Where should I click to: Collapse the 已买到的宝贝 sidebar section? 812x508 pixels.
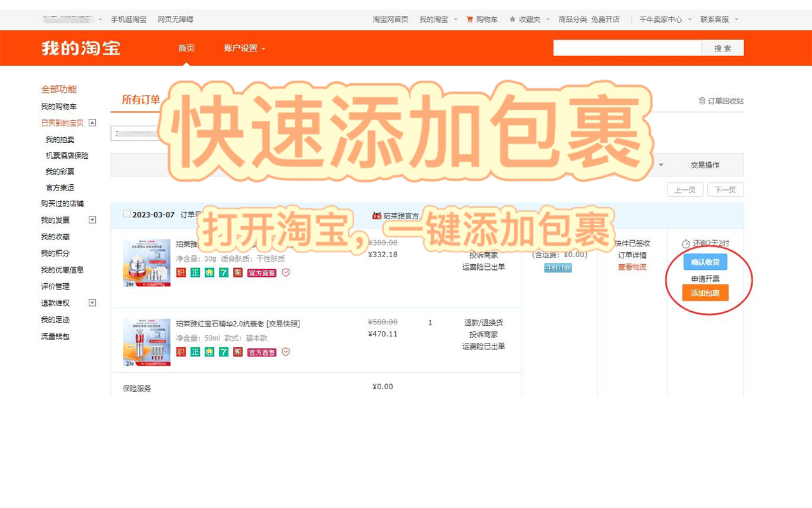click(x=92, y=123)
